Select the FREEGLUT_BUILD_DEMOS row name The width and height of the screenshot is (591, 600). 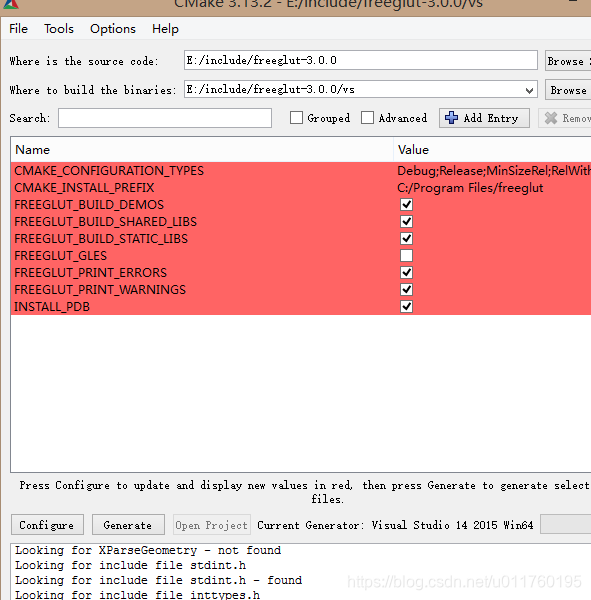pyautogui.click(x=89, y=205)
